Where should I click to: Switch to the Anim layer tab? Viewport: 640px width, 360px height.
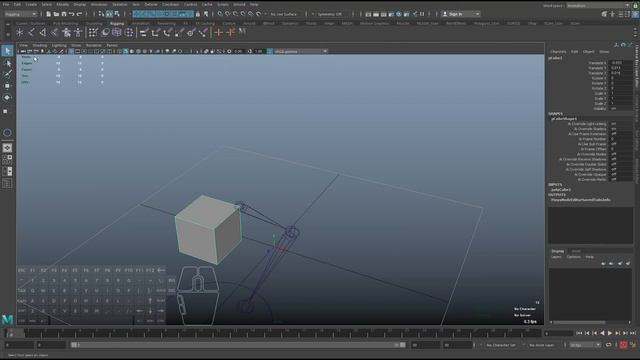(576, 251)
